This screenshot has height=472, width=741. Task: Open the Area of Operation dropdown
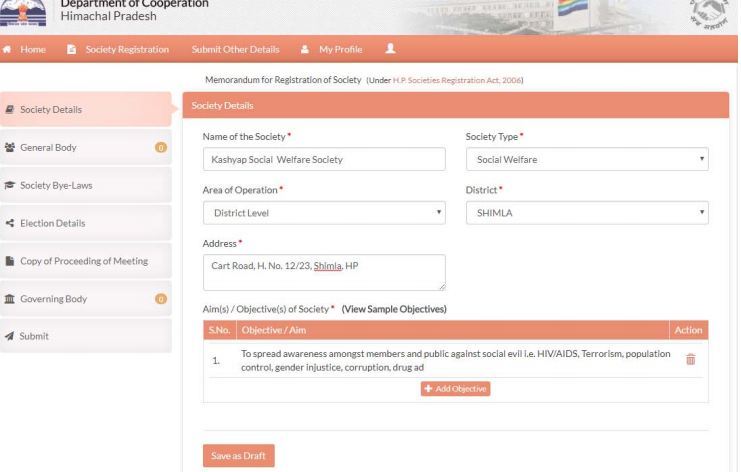[324, 213]
